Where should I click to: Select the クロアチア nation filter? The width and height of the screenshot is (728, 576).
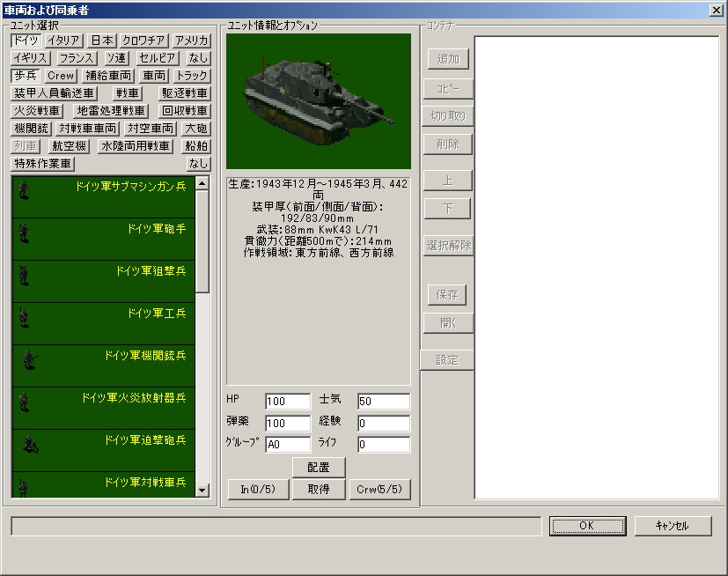143,41
